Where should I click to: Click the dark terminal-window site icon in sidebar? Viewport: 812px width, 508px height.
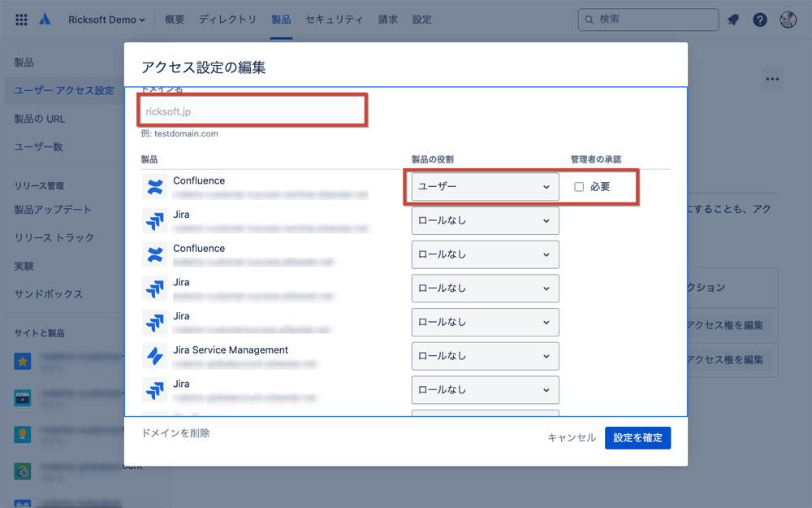click(x=22, y=397)
